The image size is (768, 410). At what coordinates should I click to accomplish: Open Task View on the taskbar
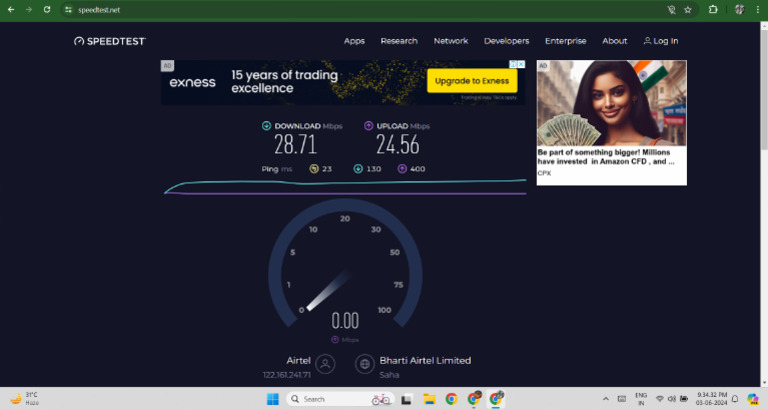click(406, 399)
